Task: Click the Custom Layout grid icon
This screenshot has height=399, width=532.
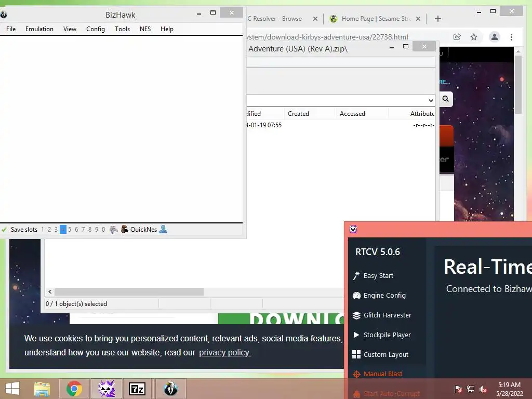Action: point(356,354)
